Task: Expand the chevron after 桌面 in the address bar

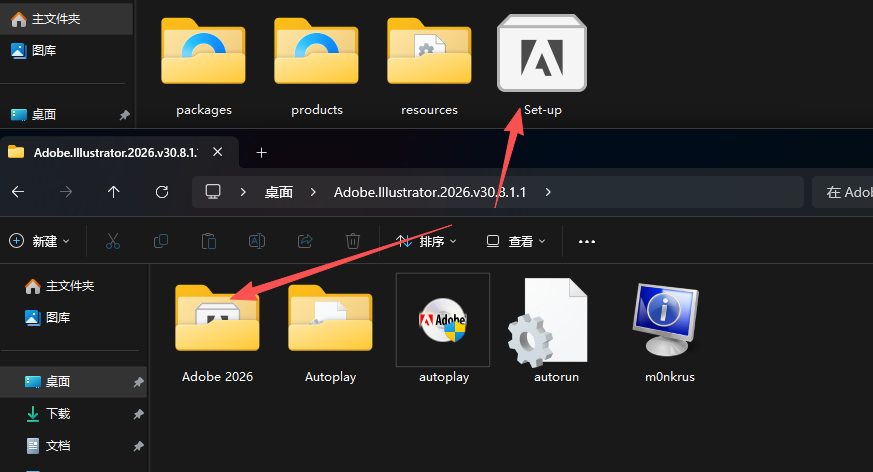Action: 313,192
